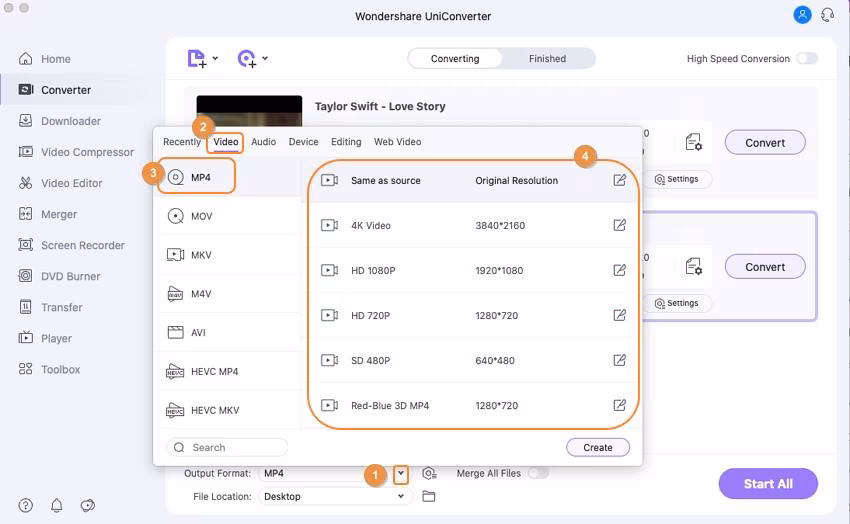Edit the SD 480P preset
The width and height of the screenshot is (850, 524).
620,360
